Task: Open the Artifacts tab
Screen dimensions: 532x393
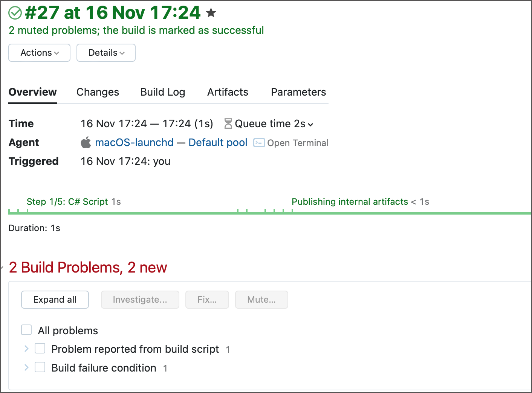Action: pyautogui.click(x=228, y=92)
